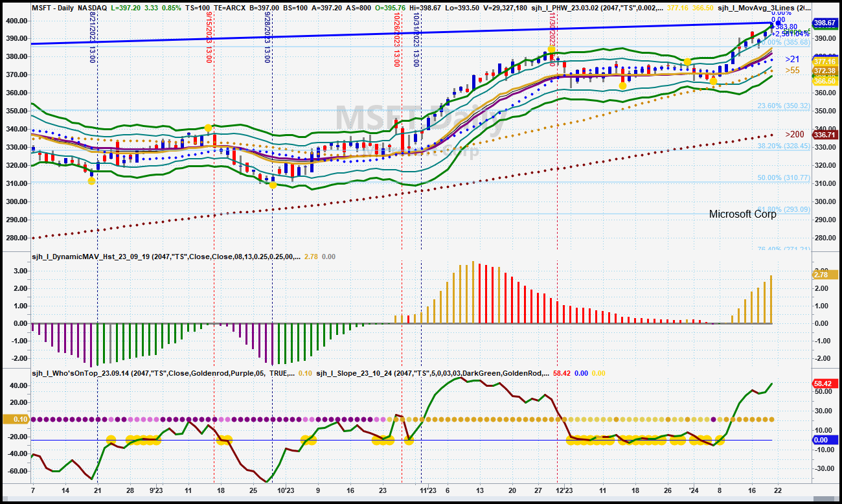Select the 9/28/2023 13:00 vertical line label
The width and height of the screenshot is (842, 504).
coord(267,36)
